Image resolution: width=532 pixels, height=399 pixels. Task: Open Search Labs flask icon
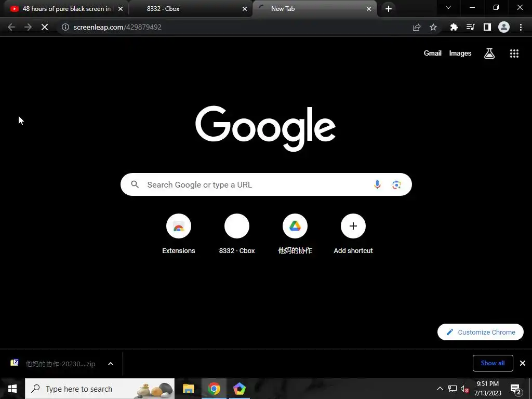(489, 54)
